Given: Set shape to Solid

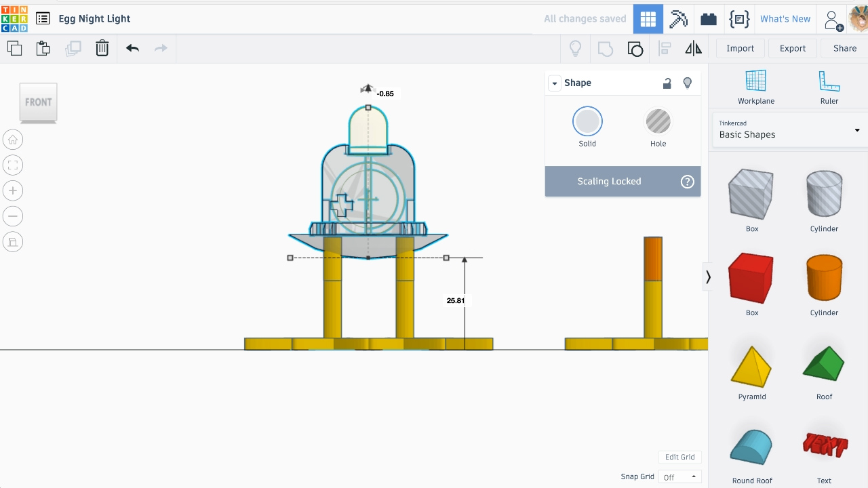Looking at the screenshot, I should [x=587, y=127].
